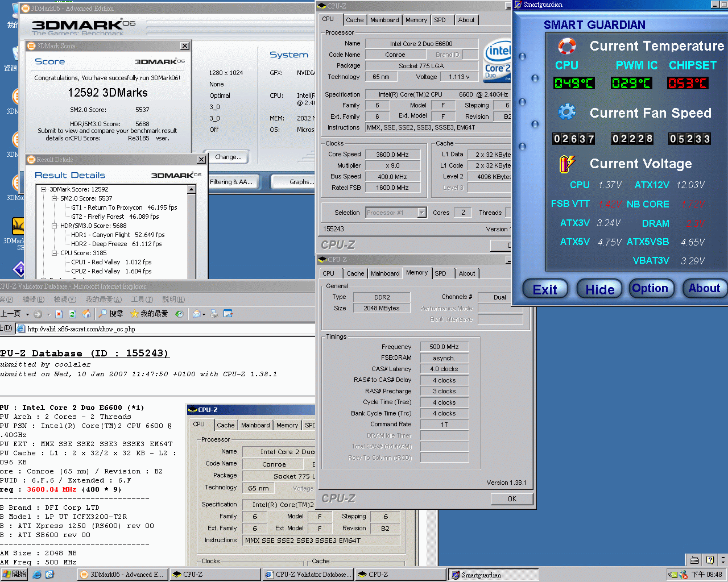Open the mail icon dropdown arrow in IE
Screen dimensions: 728x582
tap(204, 314)
